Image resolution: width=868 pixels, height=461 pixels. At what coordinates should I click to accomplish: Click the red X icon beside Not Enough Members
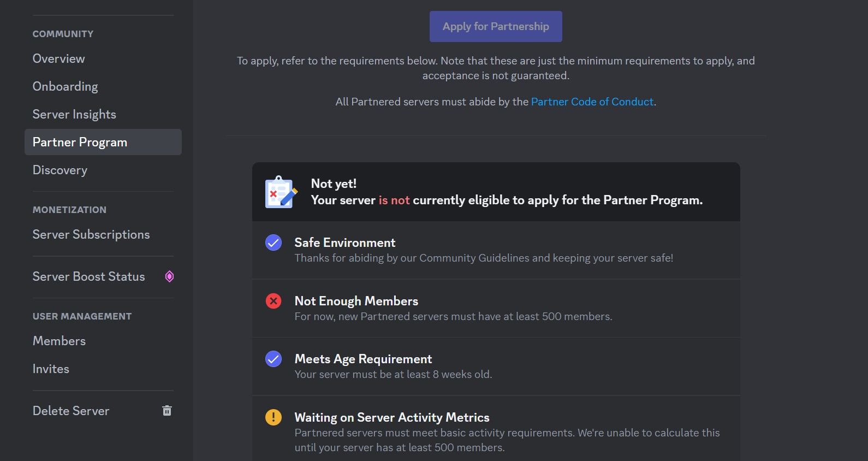[x=273, y=300]
